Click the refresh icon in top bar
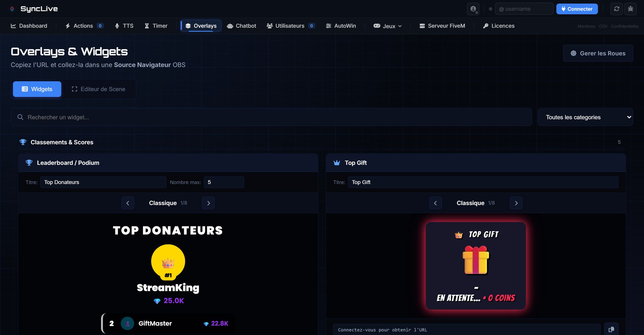Image resolution: width=644 pixels, height=335 pixels. [616, 9]
